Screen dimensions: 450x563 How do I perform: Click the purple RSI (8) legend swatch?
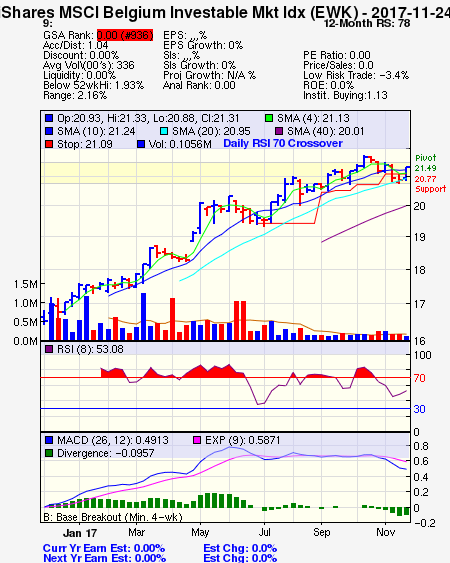pyautogui.click(x=49, y=349)
